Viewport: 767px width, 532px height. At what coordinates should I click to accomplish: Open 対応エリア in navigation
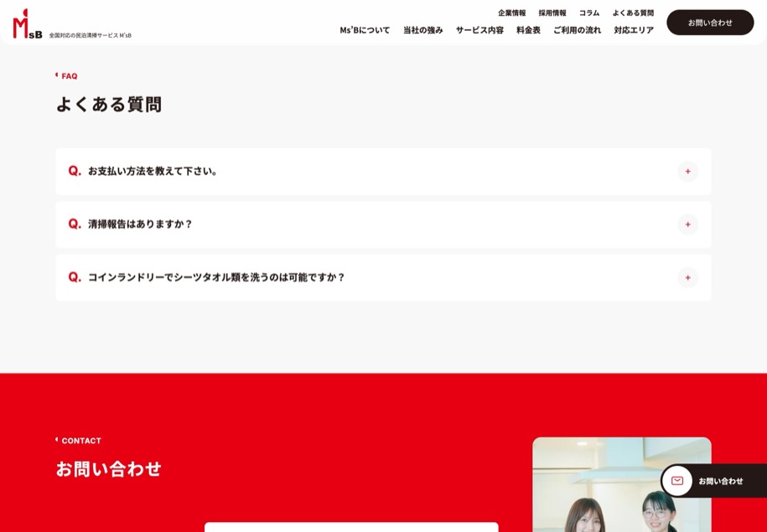tap(634, 30)
